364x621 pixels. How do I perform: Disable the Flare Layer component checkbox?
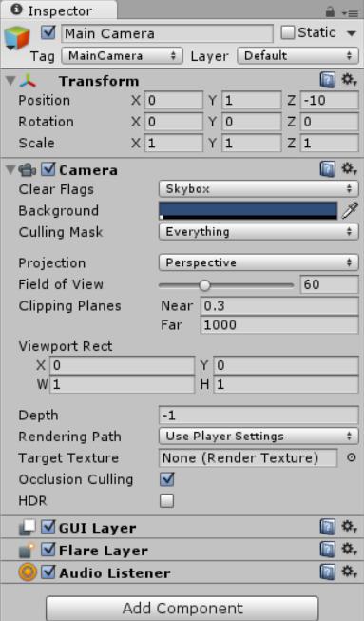48,550
